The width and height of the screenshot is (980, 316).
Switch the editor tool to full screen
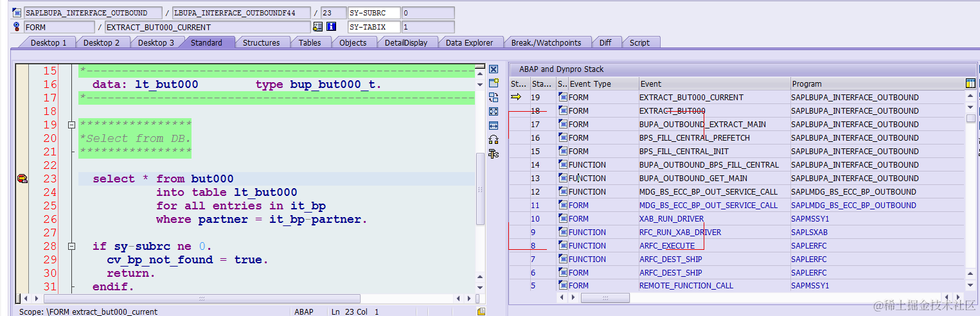click(x=494, y=112)
